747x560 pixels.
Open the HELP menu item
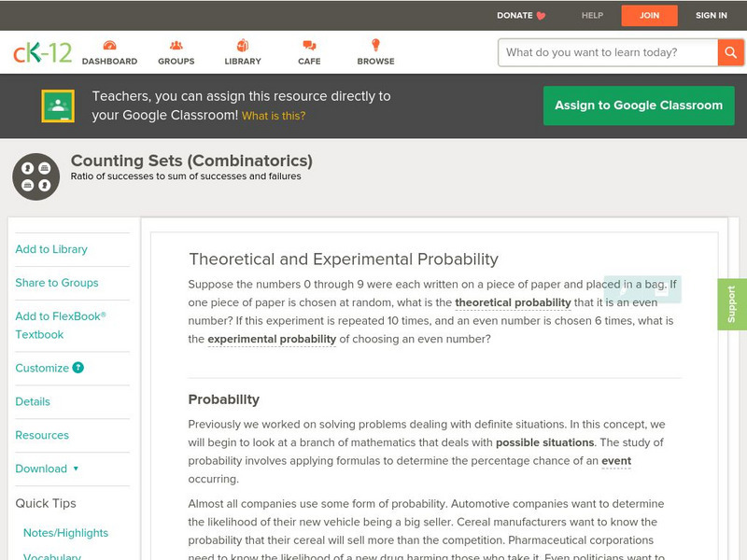(592, 15)
